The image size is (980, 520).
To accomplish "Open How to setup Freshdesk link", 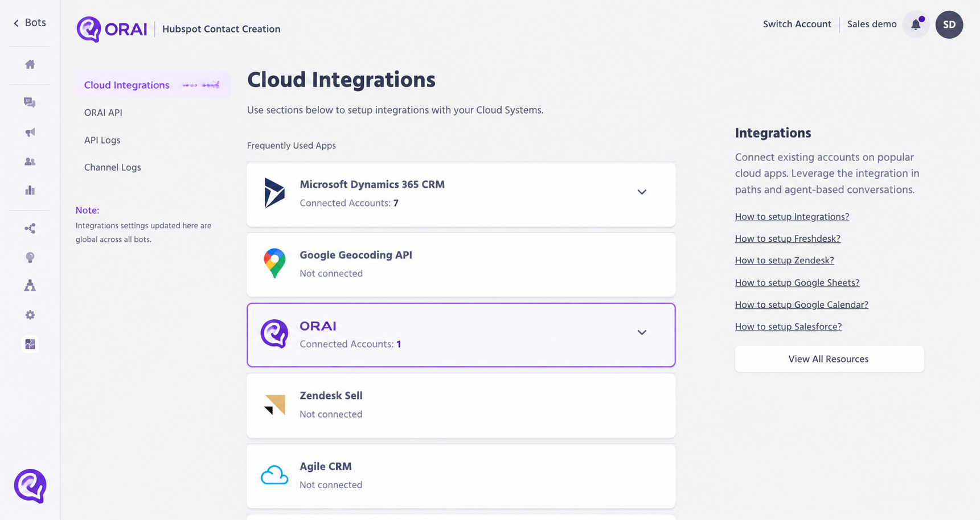I will 788,239.
